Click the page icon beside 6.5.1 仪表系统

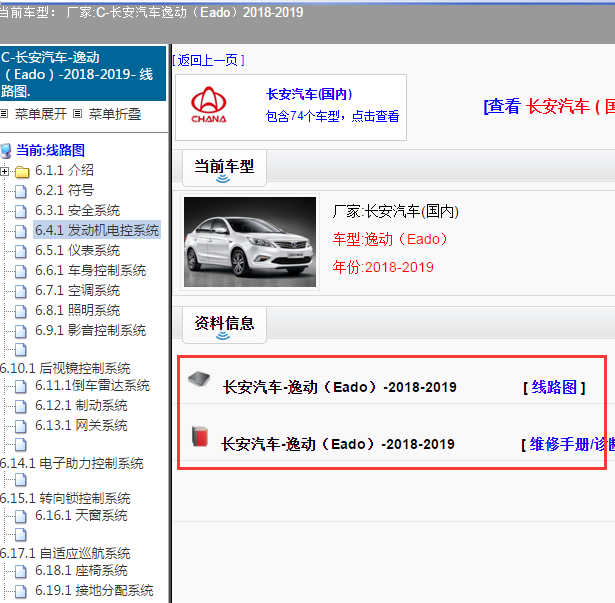pos(20,251)
